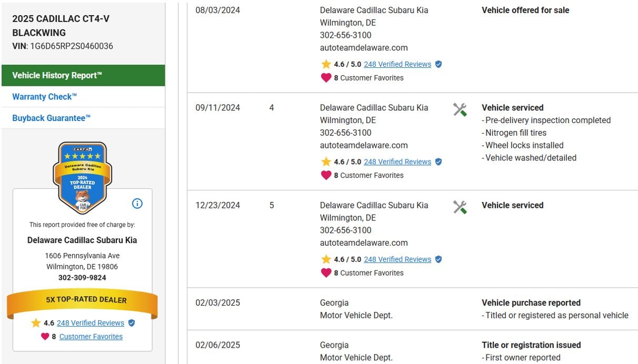Open 248 Verified Reviews in the sidebar dealer card

91,323
